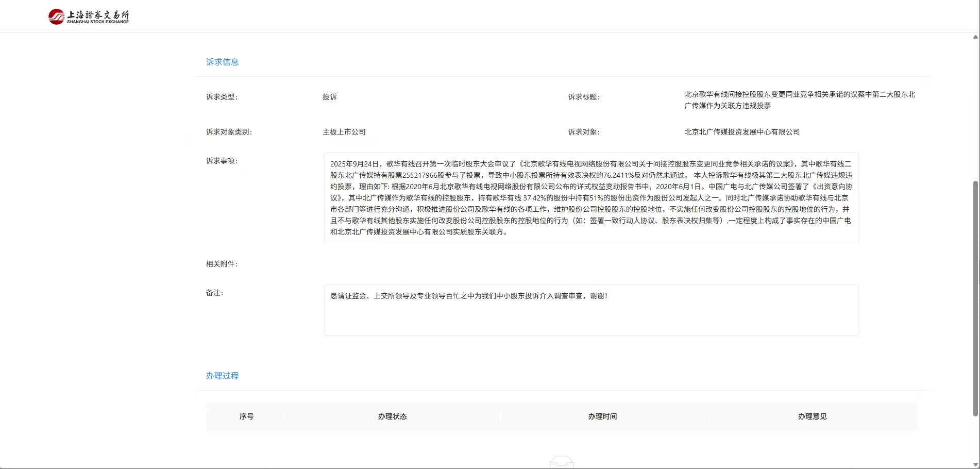This screenshot has height=469, width=980.
Task: Click the 诉求标题 value text about 北京歌华有线
Action: (800, 100)
